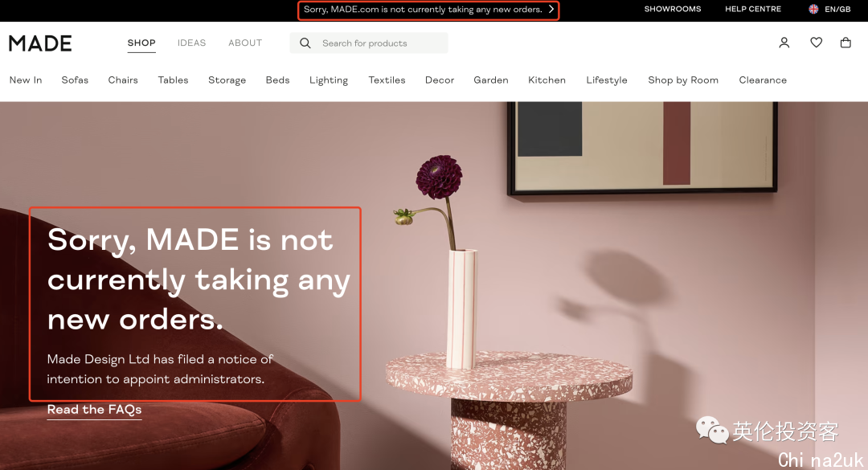Open the Lifestyle category
Screen dimensions: 868x470
point(607,80)
